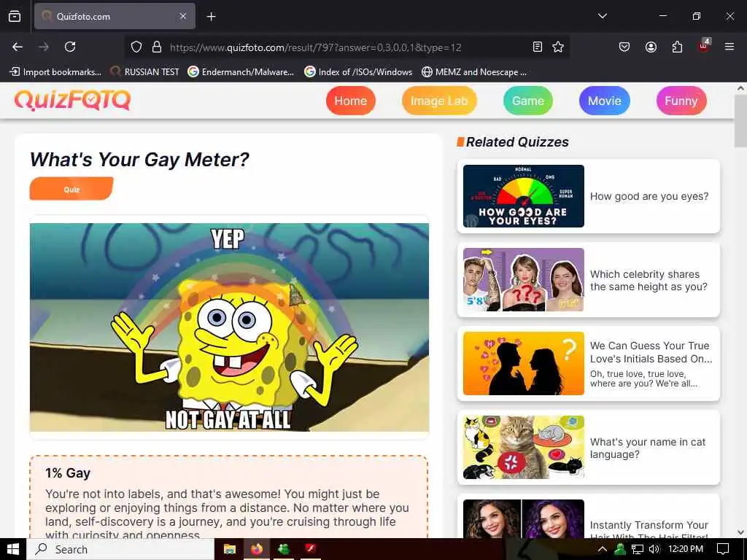Screen dimensions: 747x560
Task: Open the network status tray icon
Action: (x=638, y=549)
